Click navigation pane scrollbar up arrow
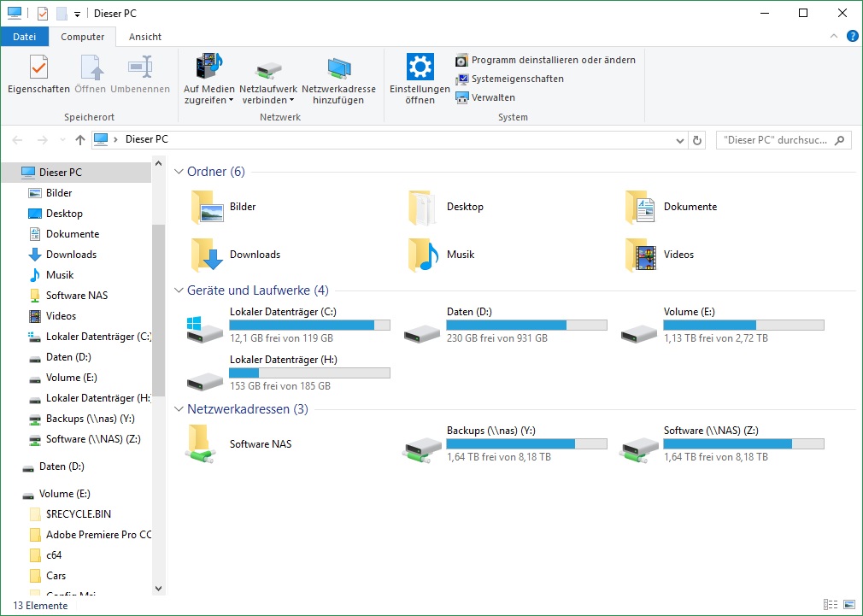 point(159,163)
